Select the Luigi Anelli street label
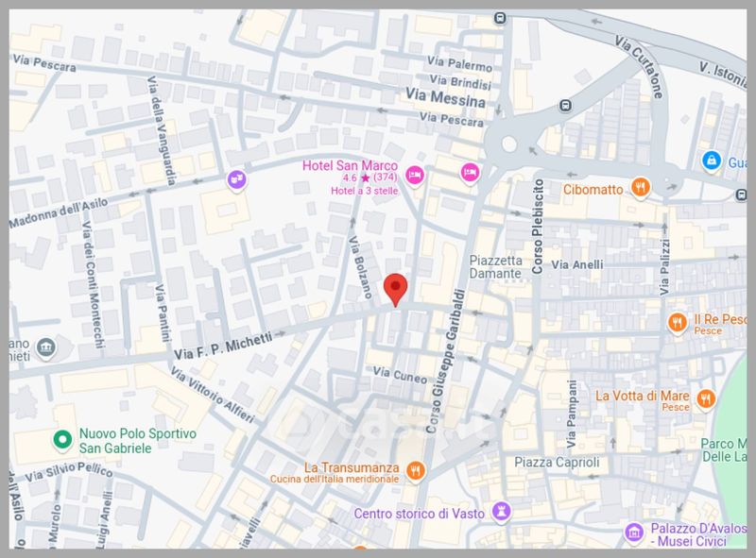756x558 pixels. click(x=105, y=520)
